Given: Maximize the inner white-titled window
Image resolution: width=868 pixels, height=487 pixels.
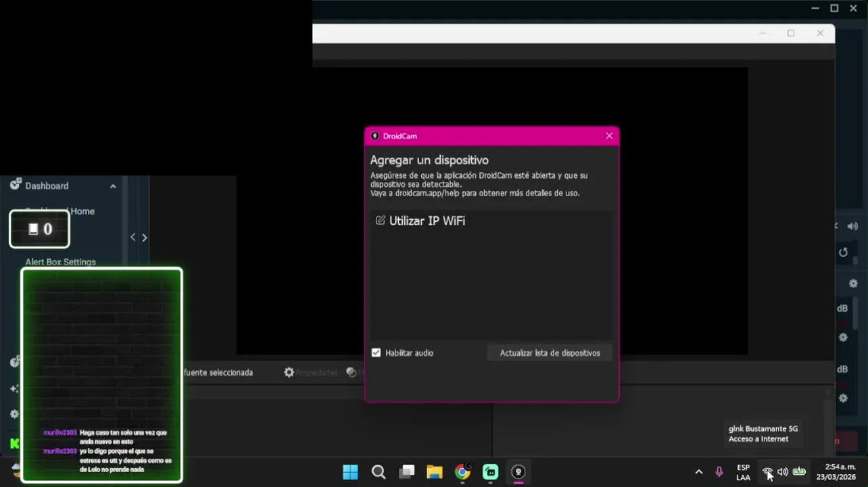Looking at the screenshot, I should tap(791, 33).
